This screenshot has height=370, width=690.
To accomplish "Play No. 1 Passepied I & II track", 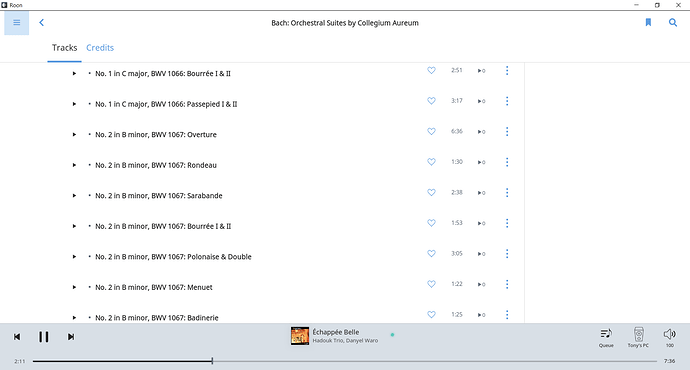I will (x=74, y=104).
